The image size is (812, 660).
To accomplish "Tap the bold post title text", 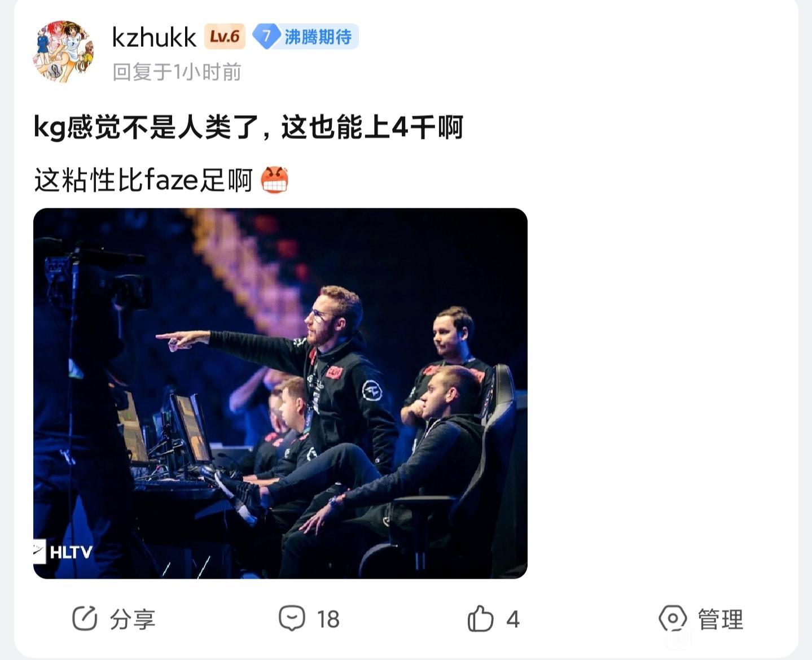I will pyautogui.click(x=248, y=127).
